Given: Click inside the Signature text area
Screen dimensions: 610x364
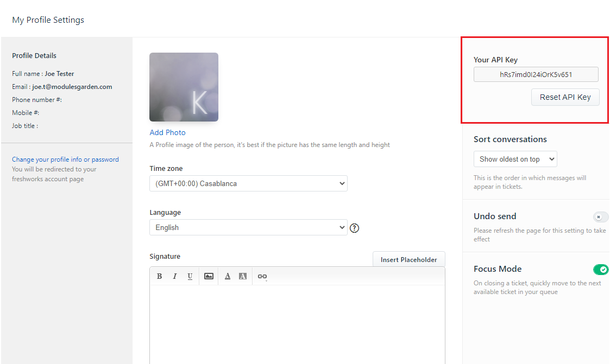Looking at the screenshot, I should 297,324.
